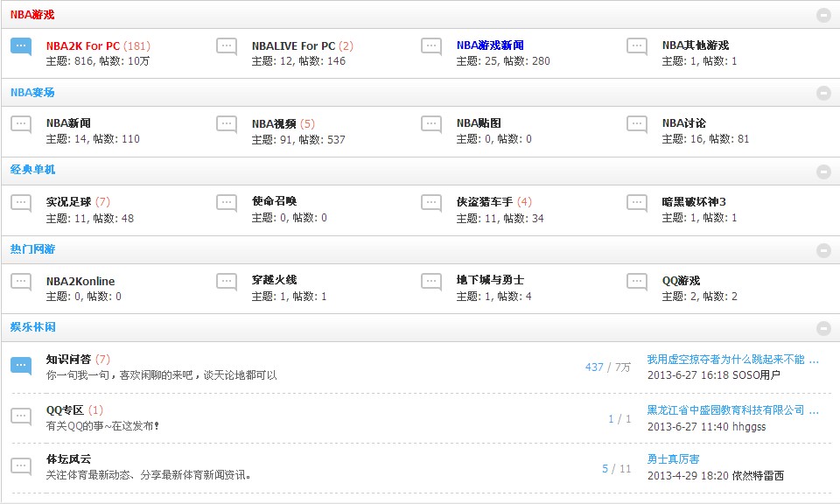Click the NBA2Konline forum icon
Image resolution: width=840 pixels, height=504 pixels.
coord(21,282)
